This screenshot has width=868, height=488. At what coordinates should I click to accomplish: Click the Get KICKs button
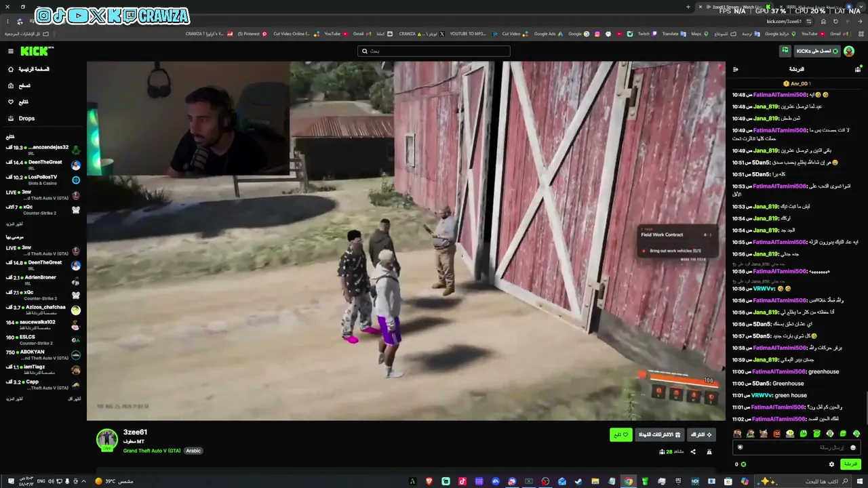point(818,51)
